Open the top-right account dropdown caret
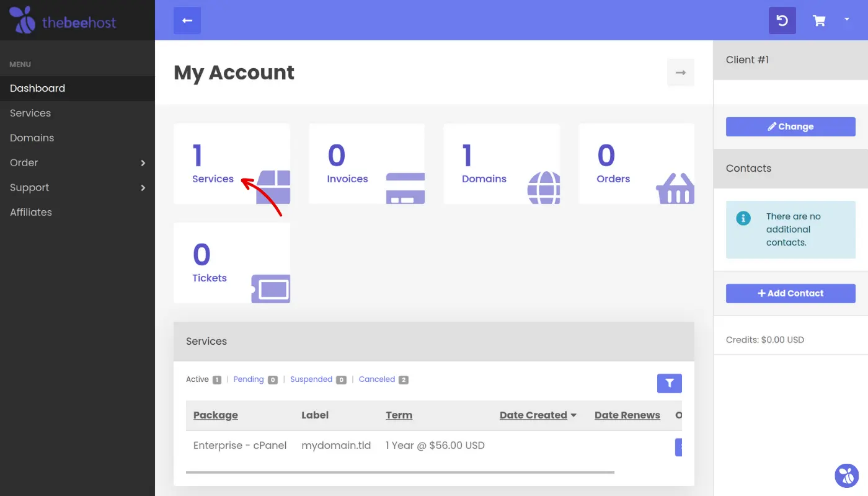Screen dimensions: 868x496 tap(847, 20)
